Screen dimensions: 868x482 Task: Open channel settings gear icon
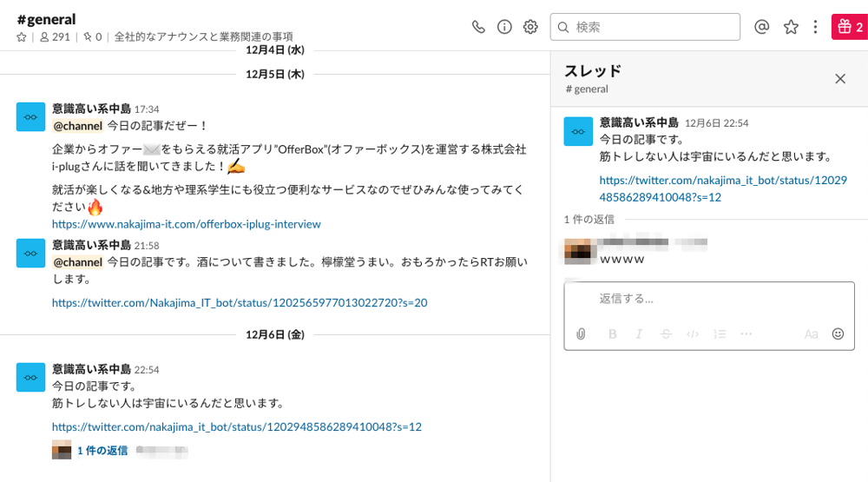click(x=530, y=27)
